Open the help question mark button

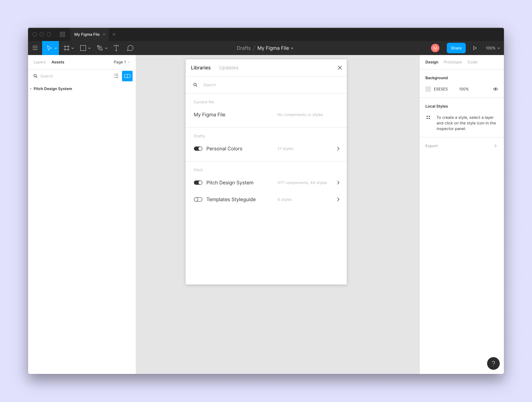(x=493, y=363)
